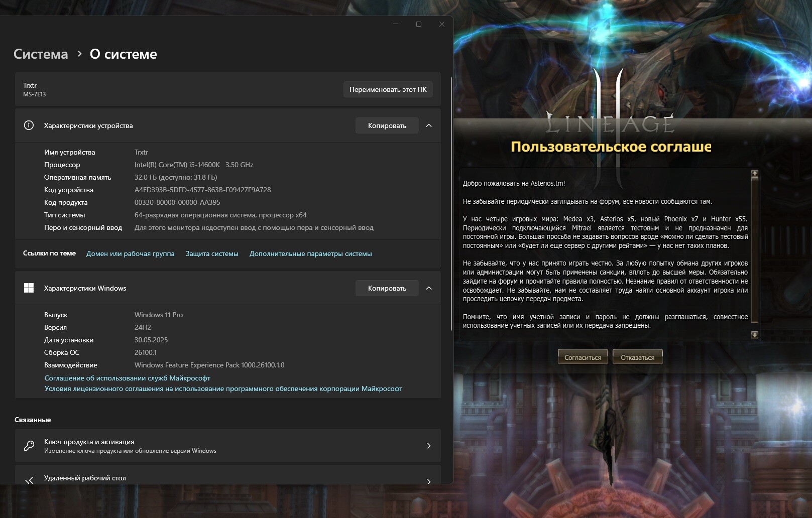Viewport: 812px width, 518px height.
Task: Click the Имя устройства row label
Action: [x=69, y=152]
